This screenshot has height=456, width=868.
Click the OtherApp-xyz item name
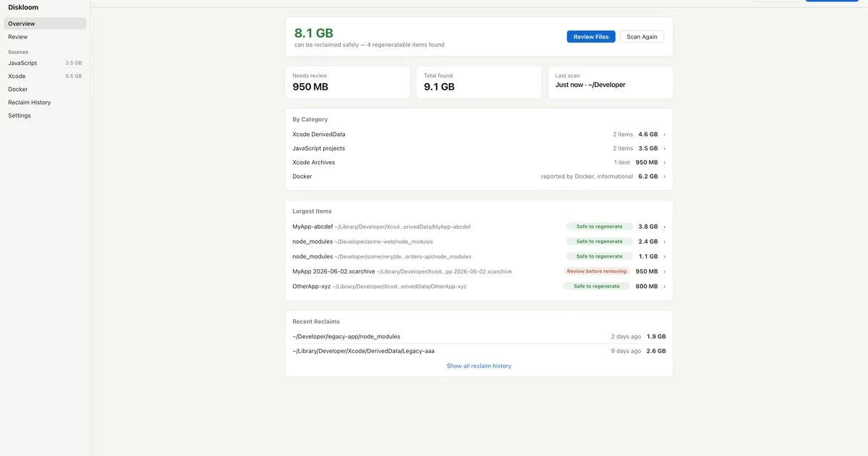click(x=312, y=286)
